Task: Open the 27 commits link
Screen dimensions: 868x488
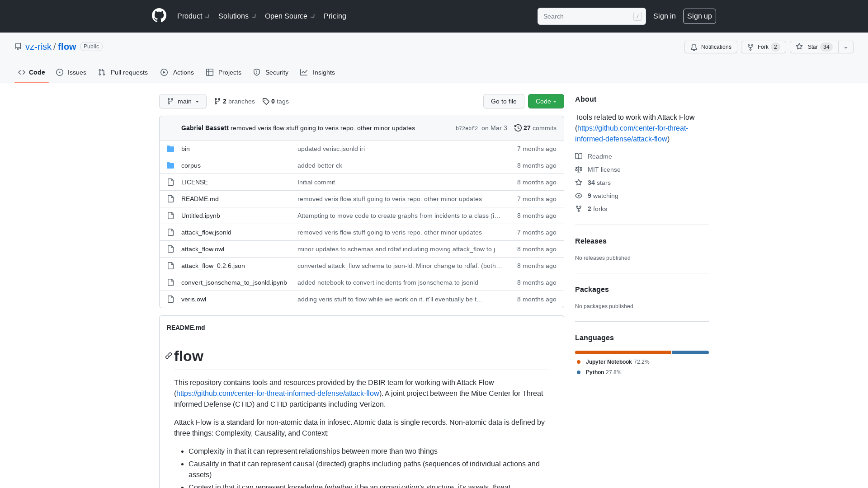Action: pos(535,128)
